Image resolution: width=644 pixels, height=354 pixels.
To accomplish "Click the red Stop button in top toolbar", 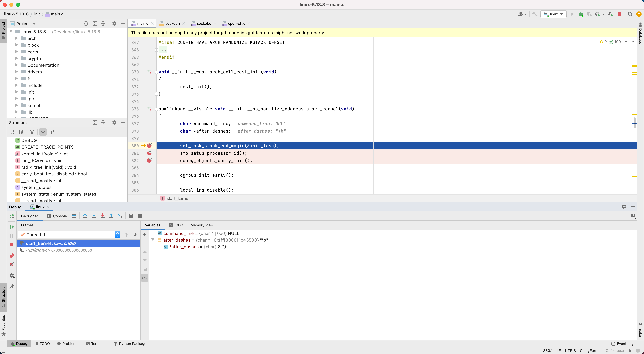I will (619, 14).
